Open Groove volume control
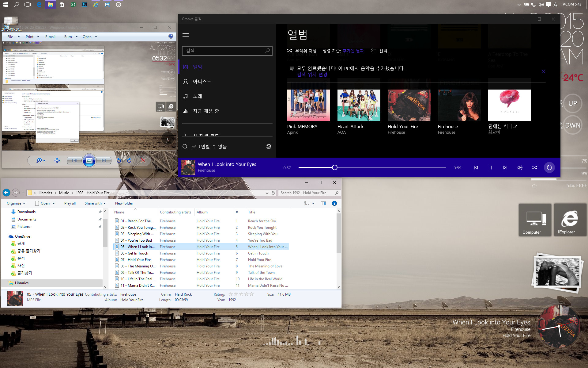This screenshot has height=368, width=588. [520, 168]
